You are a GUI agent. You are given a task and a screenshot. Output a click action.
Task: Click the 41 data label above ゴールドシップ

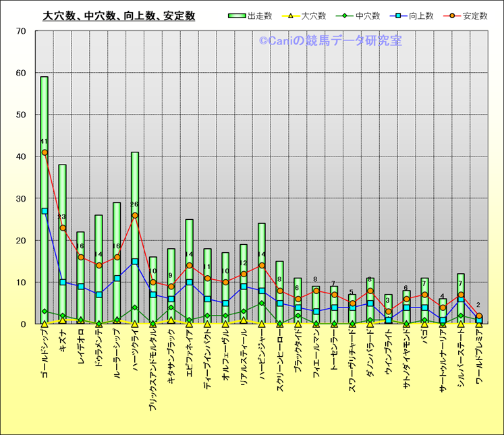44,142
